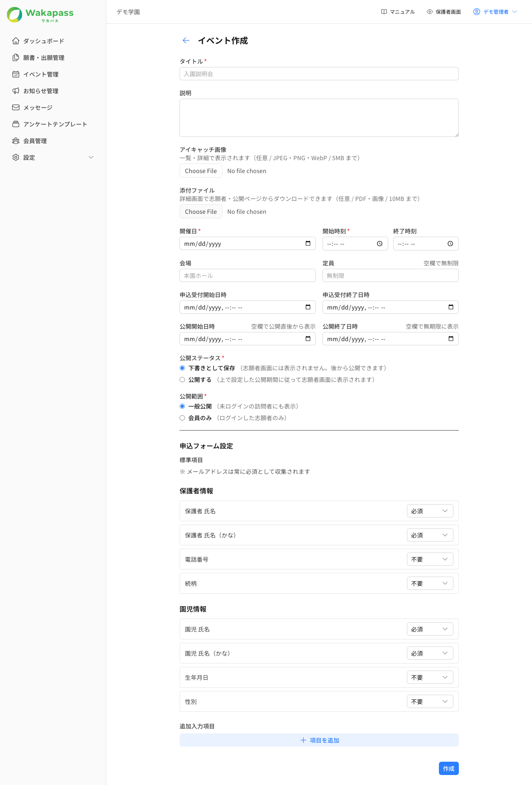Open 続柄 requirement dropdown
This screenshot has height=785, width=532.
click(430, 583)
